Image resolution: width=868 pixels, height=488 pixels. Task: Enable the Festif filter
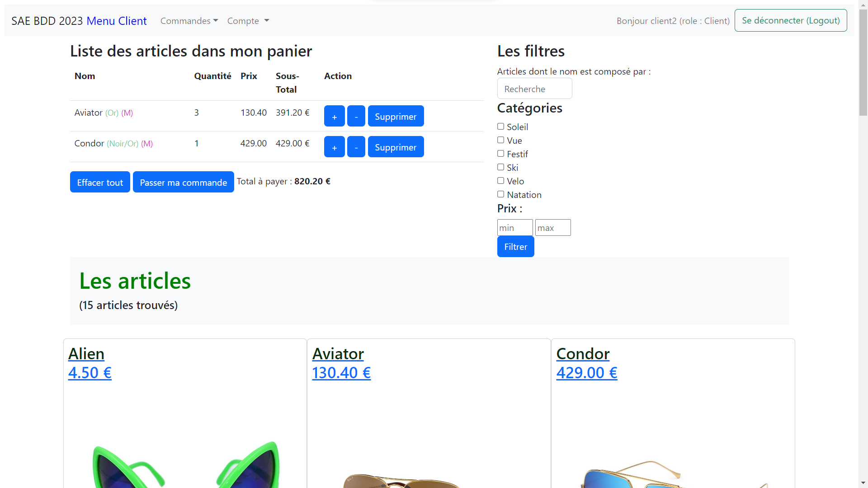point(500,154)
